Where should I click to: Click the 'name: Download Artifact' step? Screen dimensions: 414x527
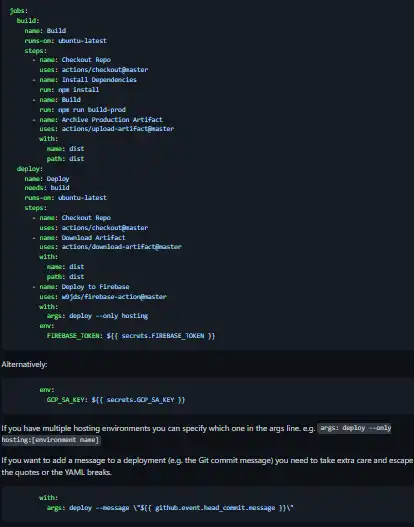coord(82,238)
